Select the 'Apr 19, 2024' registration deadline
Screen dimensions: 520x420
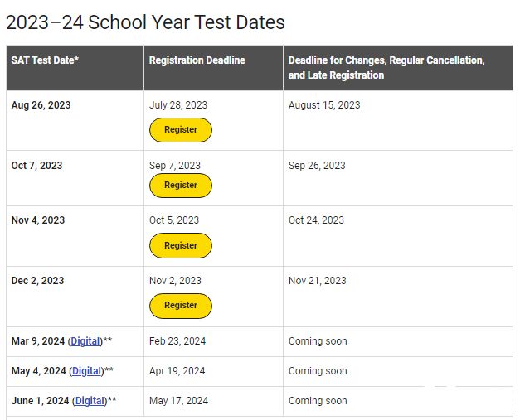pyautogui.click(x=177, y=371)
